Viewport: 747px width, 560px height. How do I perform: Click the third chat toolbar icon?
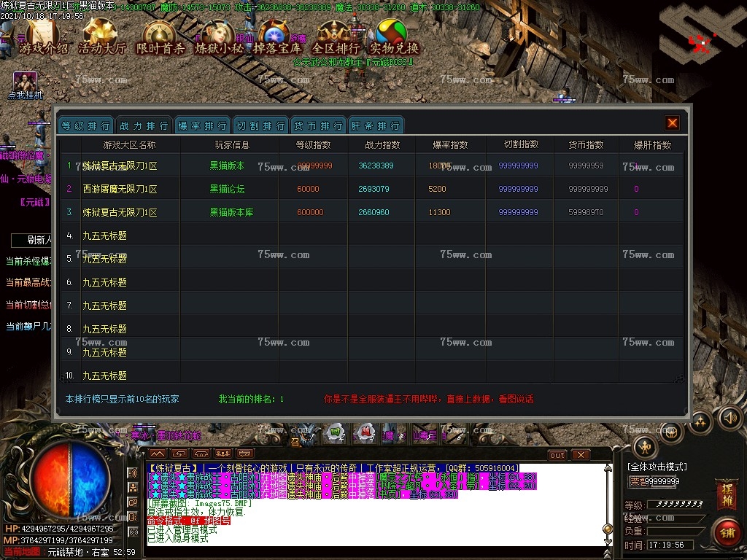(201, 454)
